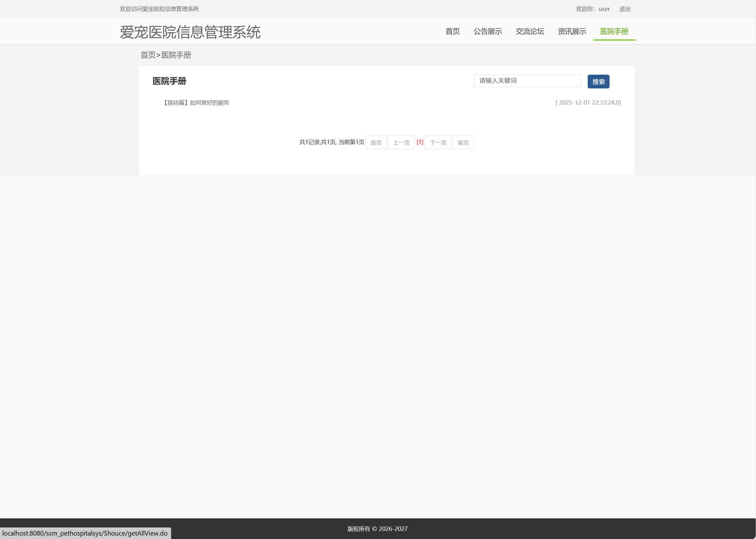Select page number [1] in pagination
The width and height of the screenshot is (756, 539).
[420, 142]
